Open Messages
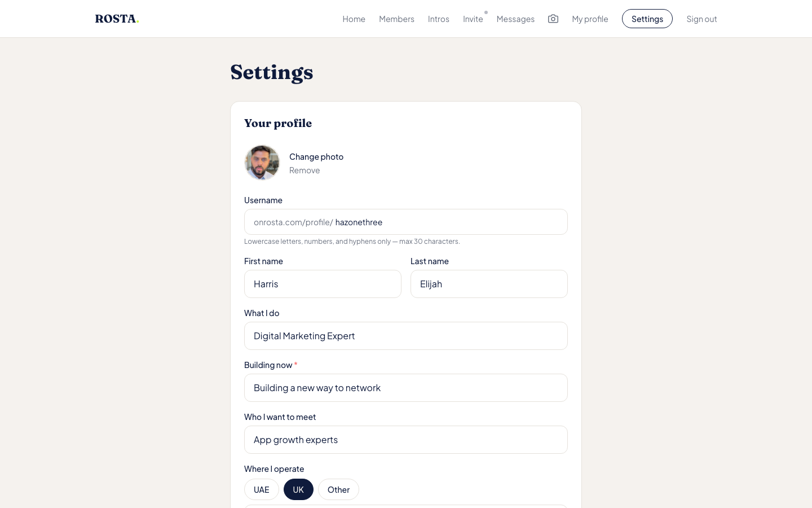This screenshot has width=812, height=508. pos(515,19)
